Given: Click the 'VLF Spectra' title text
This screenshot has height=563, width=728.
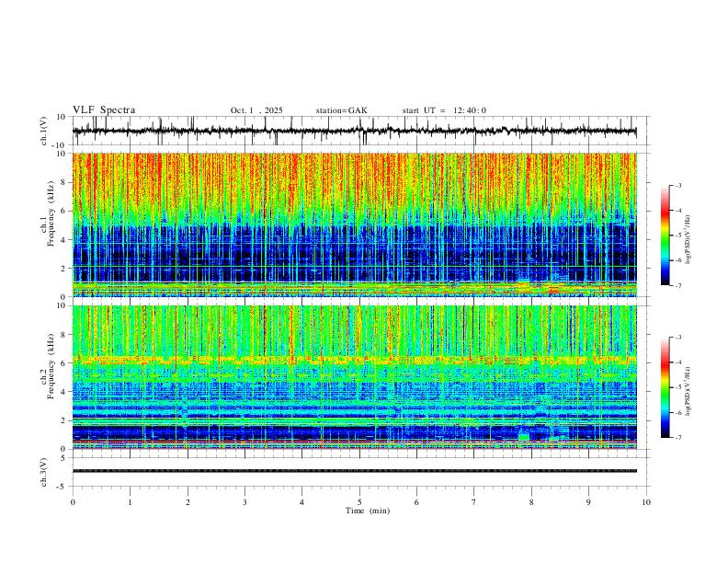Looking at the screenshot, I should point(104,110).
